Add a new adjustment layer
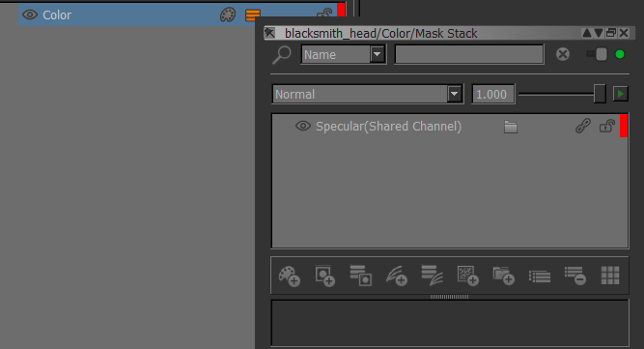Screen dimensions: 644x349 point(396,276)
